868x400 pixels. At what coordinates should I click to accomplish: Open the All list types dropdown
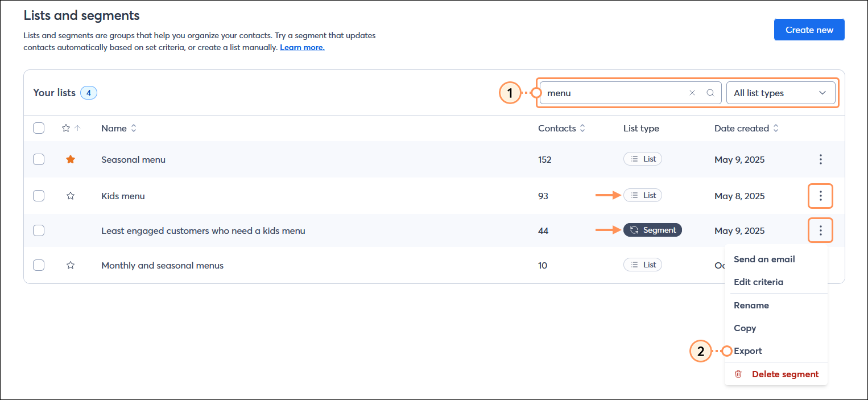coord(780,92)
